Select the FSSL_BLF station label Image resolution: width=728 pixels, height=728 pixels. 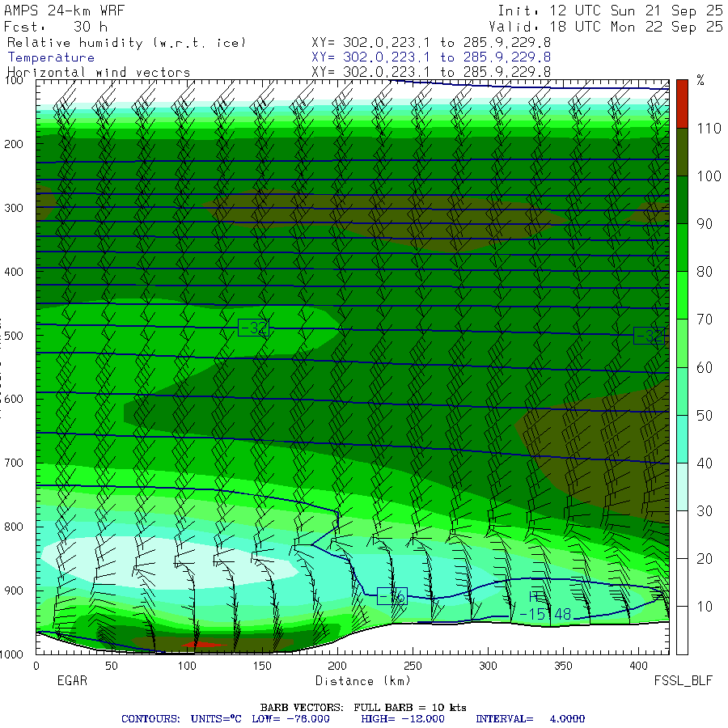click(x=684, y=681)
